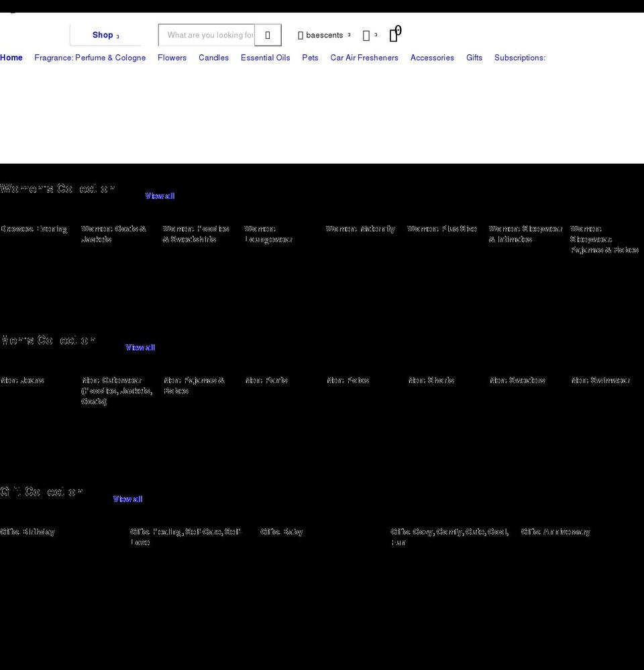Focus the 'What are you looking for' search field
This screenshot has height=670, width=644.
point(207,35)
